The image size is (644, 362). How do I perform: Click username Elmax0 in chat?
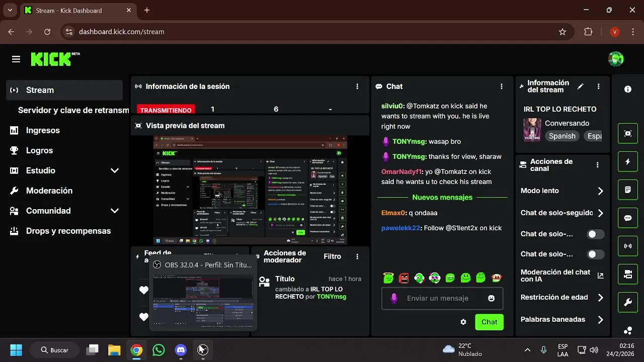393,213
